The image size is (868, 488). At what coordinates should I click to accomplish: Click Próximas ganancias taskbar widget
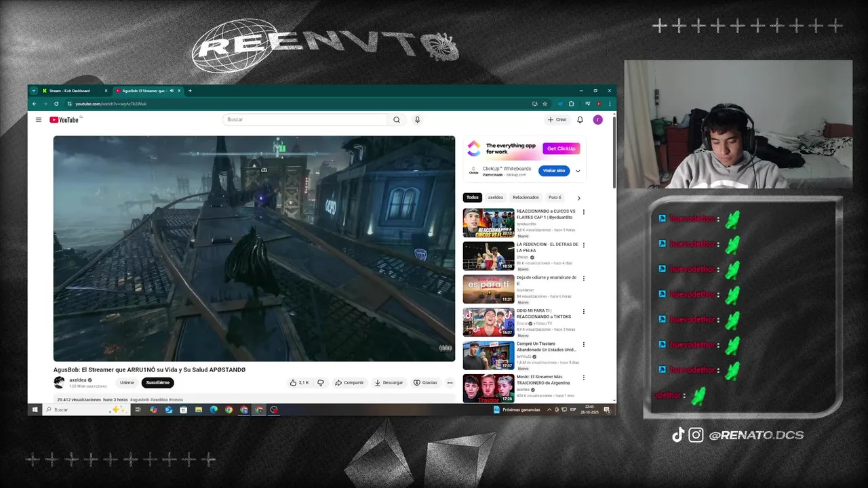517,410
